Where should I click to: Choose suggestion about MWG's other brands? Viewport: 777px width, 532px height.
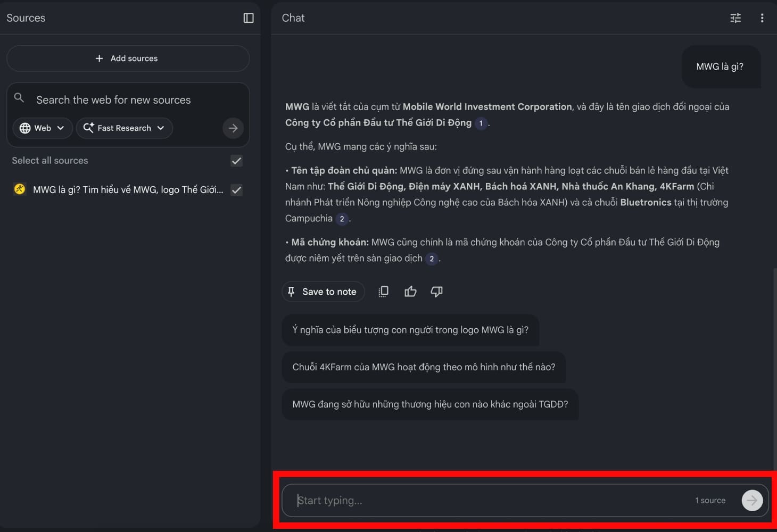429,404
